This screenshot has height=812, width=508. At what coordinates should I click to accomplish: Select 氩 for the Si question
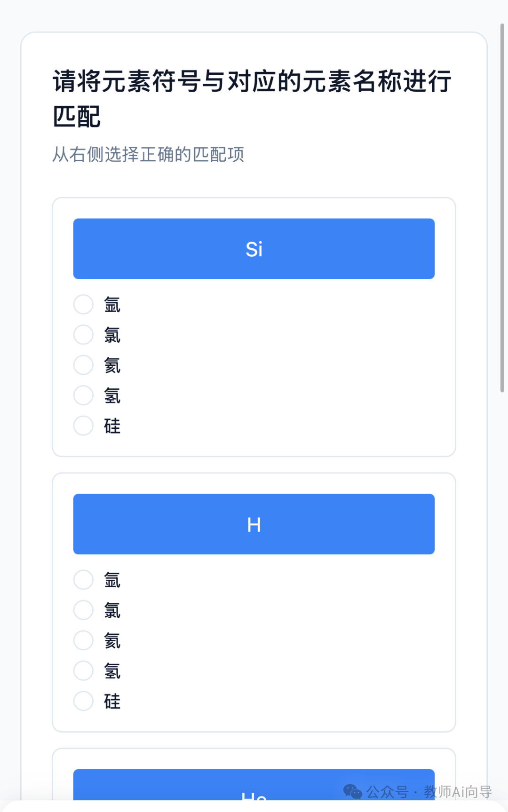(83, 305)
